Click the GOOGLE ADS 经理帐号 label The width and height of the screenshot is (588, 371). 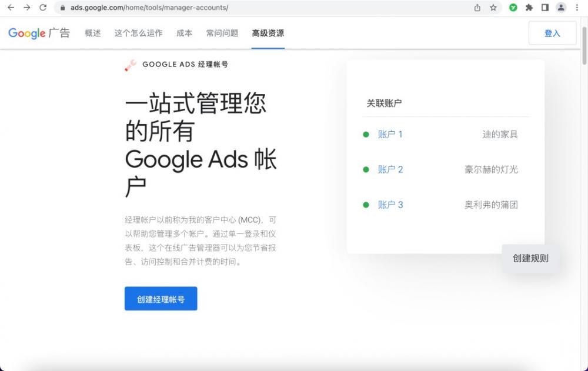point(185,65)
